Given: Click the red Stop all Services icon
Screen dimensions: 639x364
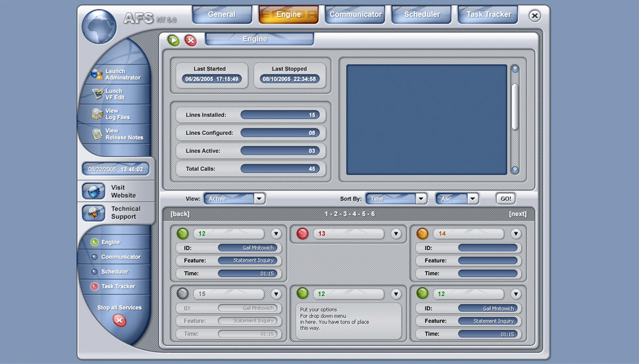Looking at the screenshot, I should (119, 321).
